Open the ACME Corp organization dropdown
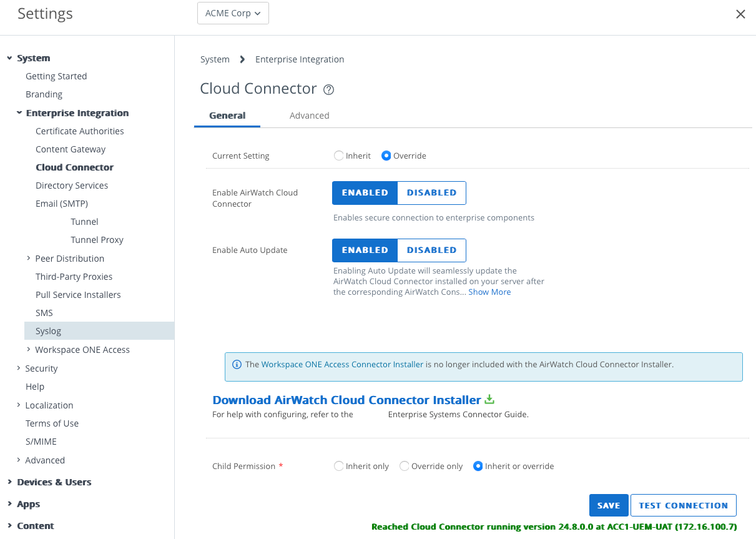Viewport: 756px width, 539px height. coord(233,13)
